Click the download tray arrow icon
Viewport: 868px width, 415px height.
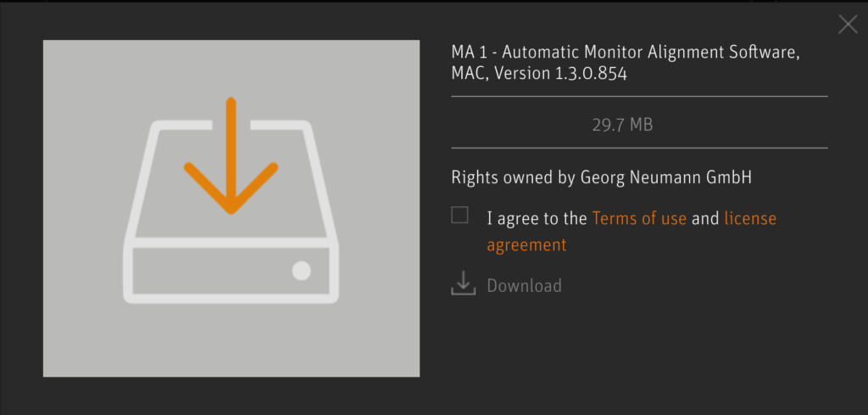pos(464,283)
